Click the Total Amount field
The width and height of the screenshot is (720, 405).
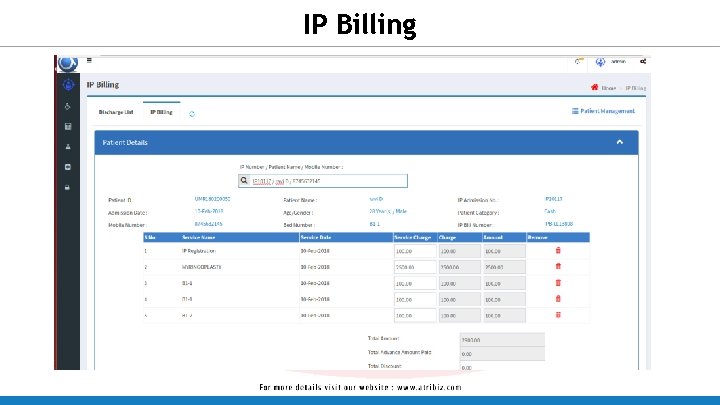pyautogui.click(x=502, y=340)
